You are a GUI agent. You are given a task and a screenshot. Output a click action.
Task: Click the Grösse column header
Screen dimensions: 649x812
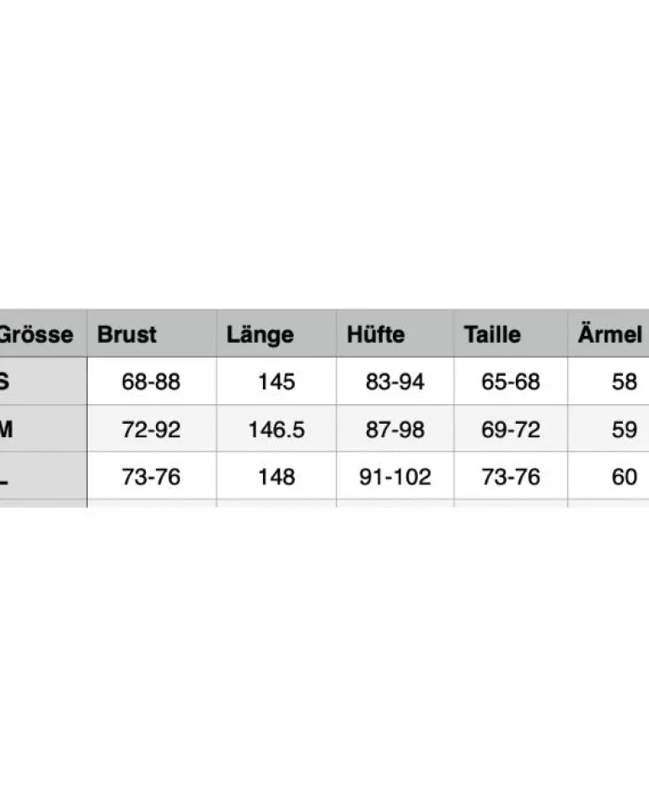click(36, 334)
